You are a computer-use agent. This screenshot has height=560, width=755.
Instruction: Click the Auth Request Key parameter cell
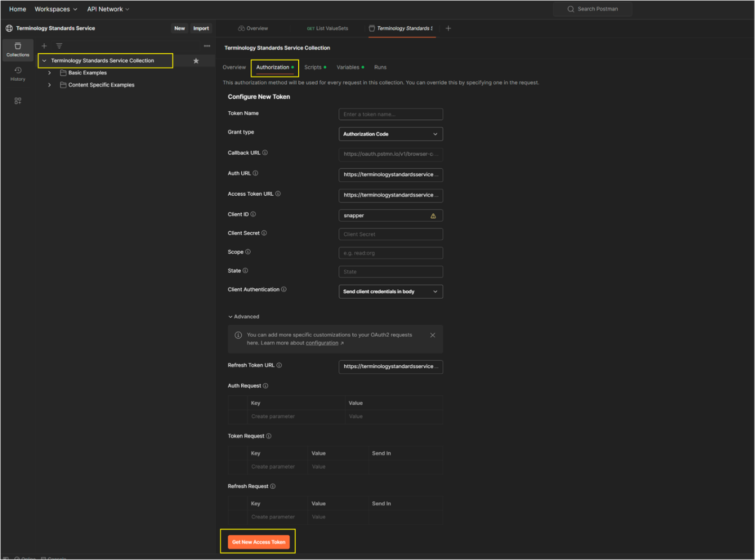point(296,416)
